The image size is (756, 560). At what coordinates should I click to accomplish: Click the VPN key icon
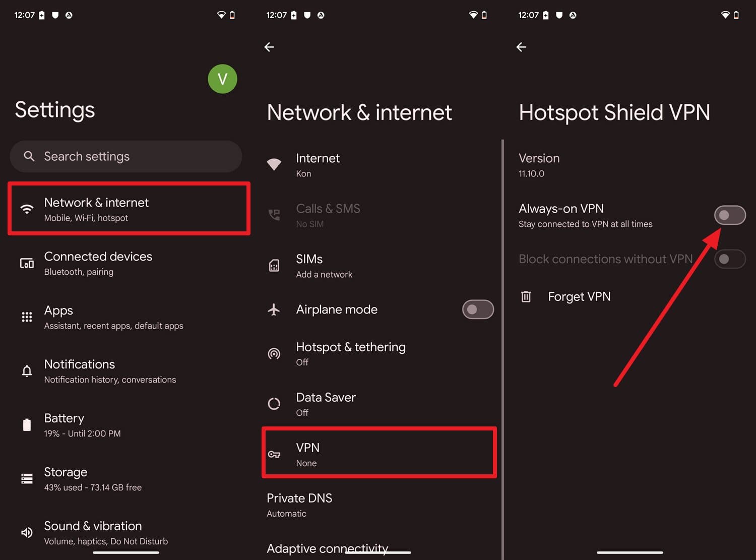point(274,454)
